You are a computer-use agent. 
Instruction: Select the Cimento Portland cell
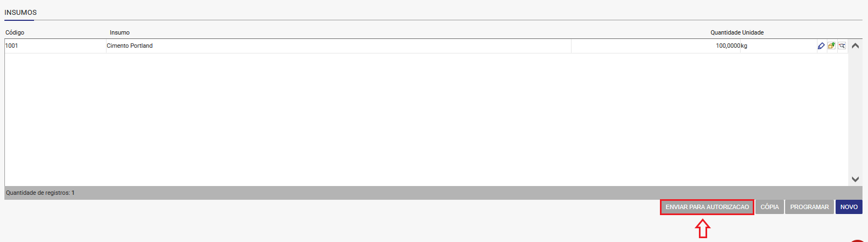[x=339, y=46]
